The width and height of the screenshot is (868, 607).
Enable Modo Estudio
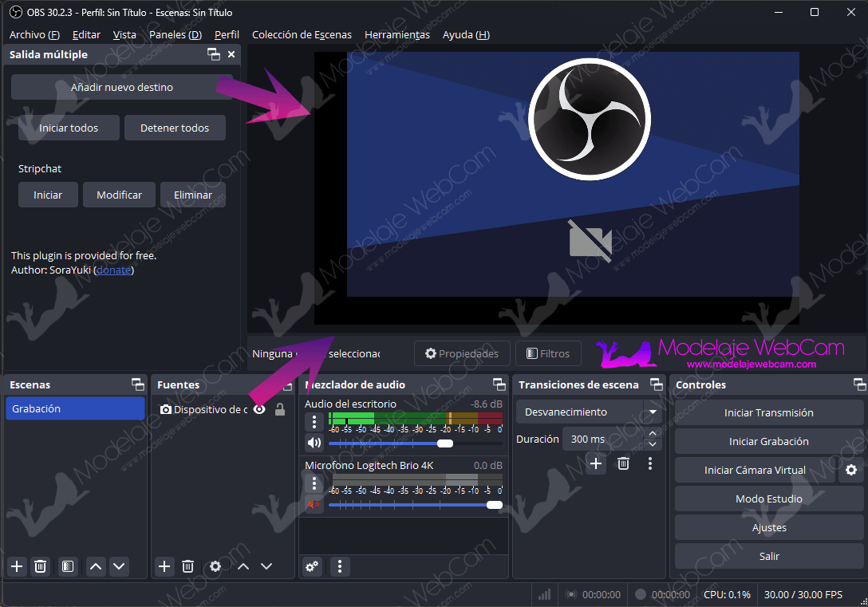[x=769, y=499]
